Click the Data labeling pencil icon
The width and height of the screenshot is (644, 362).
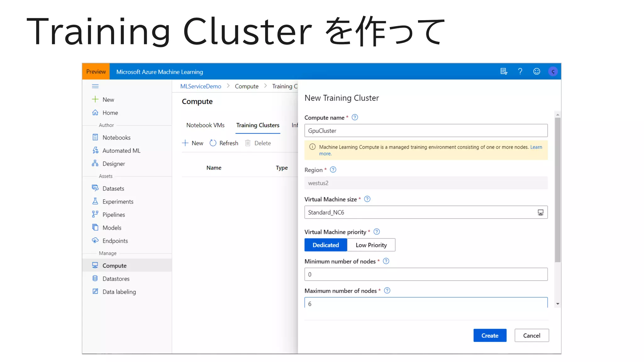[x=95, y=292]
